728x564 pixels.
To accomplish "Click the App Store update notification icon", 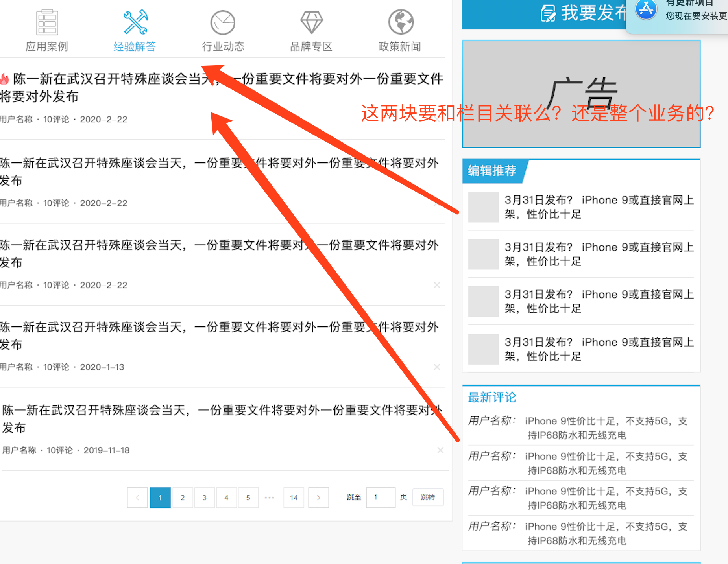I will pos(646,10).
